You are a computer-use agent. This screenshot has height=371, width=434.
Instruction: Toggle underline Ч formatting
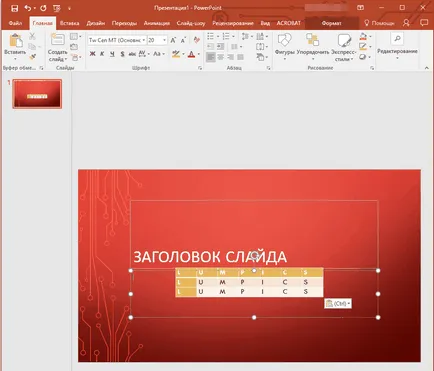pos(112,54)
